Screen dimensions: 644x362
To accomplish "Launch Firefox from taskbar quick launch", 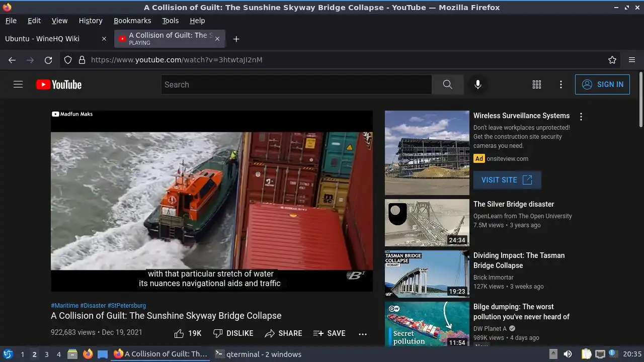I will (88, 354).
